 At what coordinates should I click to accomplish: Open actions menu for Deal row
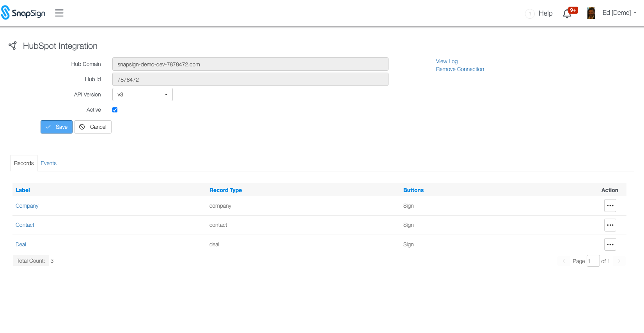point(610,244)
